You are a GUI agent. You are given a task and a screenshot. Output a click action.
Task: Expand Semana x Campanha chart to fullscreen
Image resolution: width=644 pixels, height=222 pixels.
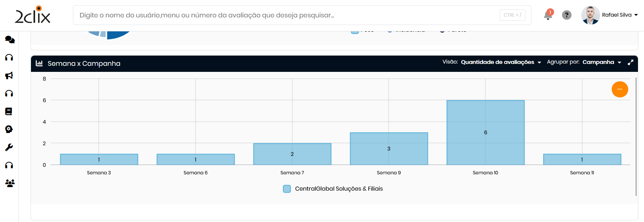coord(630,62)
